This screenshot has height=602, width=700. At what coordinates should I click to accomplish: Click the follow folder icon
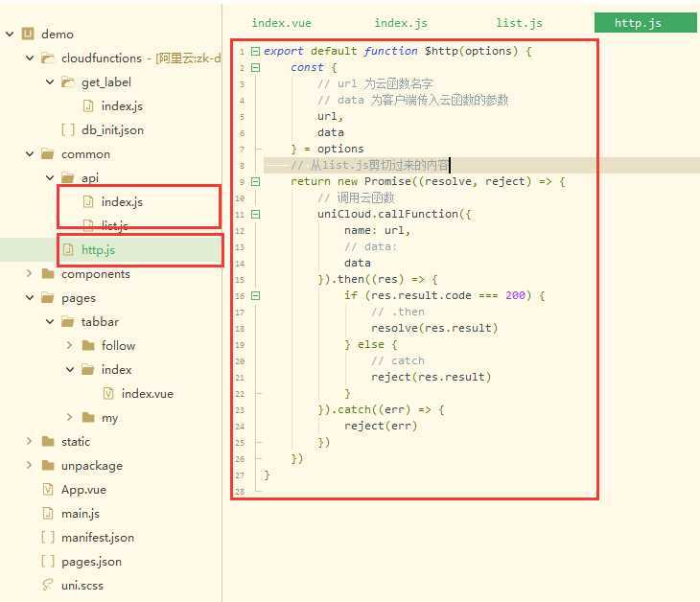[x=88, y=345]
